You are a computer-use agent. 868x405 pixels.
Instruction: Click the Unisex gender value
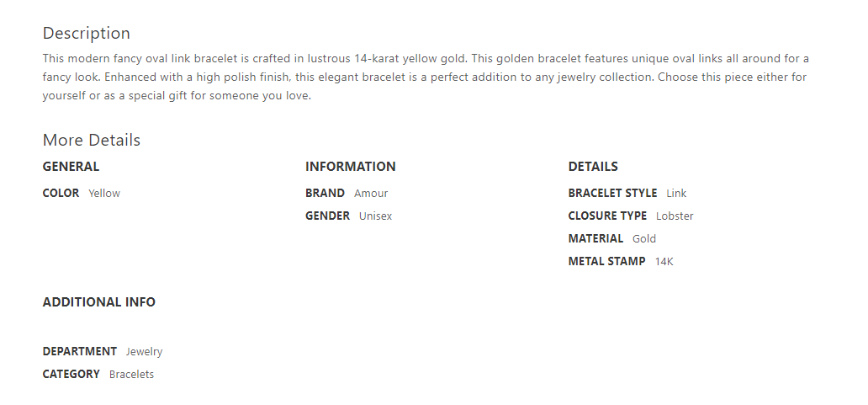point(375,216)
